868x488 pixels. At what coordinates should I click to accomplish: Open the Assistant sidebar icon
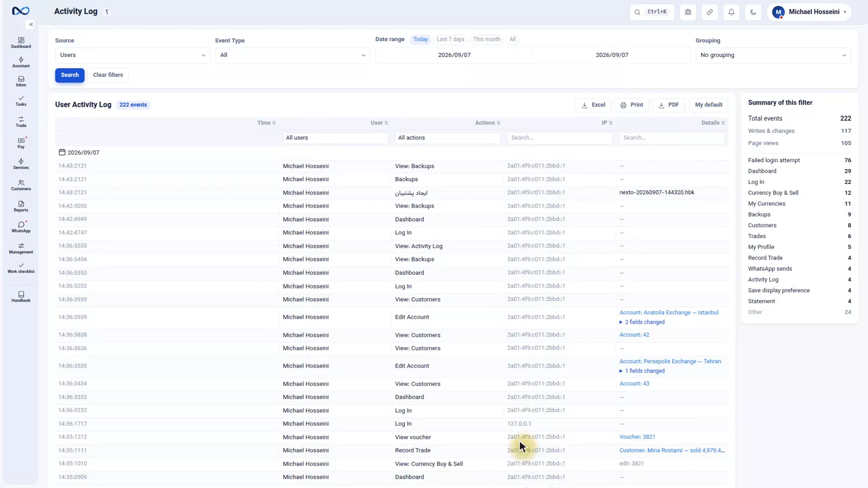21,62
